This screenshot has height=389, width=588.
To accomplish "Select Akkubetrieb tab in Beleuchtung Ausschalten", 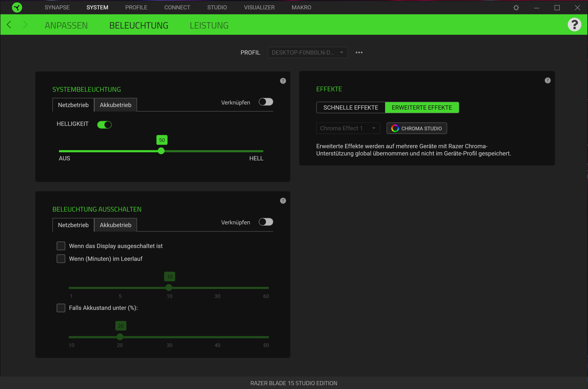I will pyautogui.click(x=115, y=225).
